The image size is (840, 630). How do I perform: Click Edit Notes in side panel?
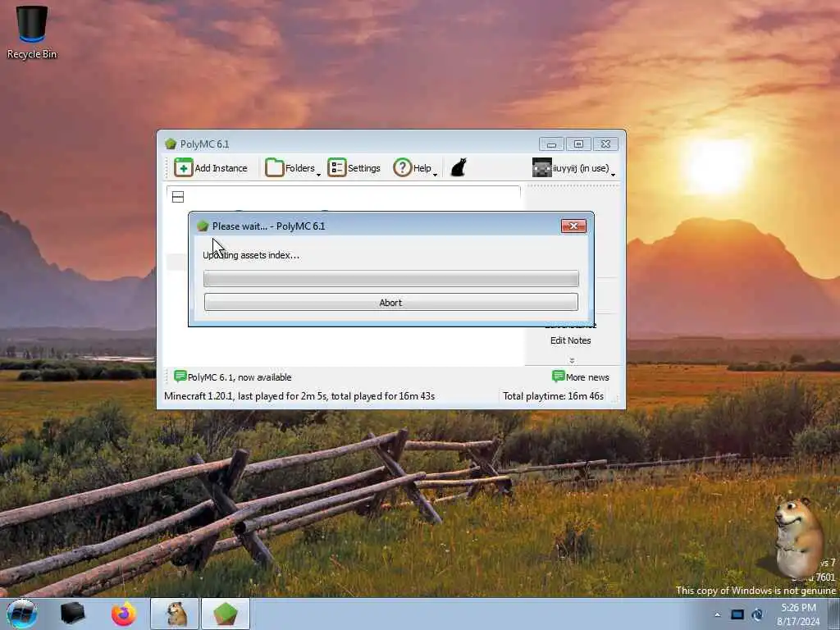pyautogui.click(x=571, y=340)
